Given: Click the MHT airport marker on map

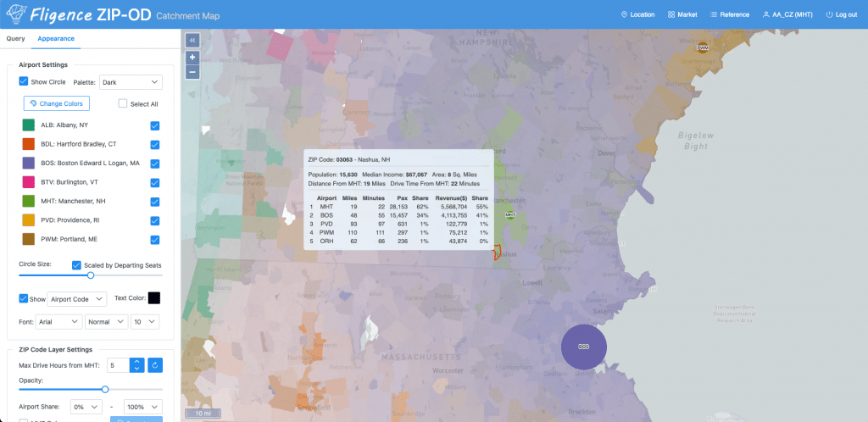Looking at the screenshot, I should coord(510,214).
